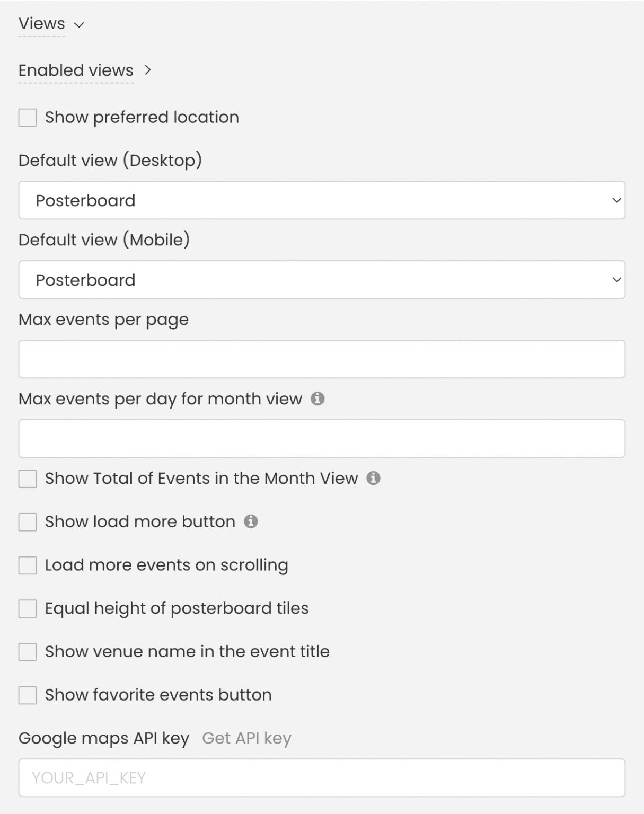Open the Get API key link
Viewport: 644px width, 814px height.
pyautogui.click(x=247, y=737)
